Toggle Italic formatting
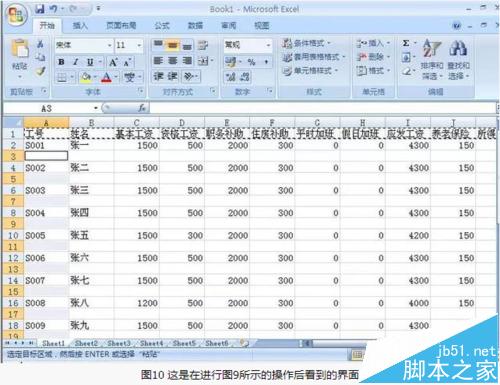500x385 pixels. point(76,62)
